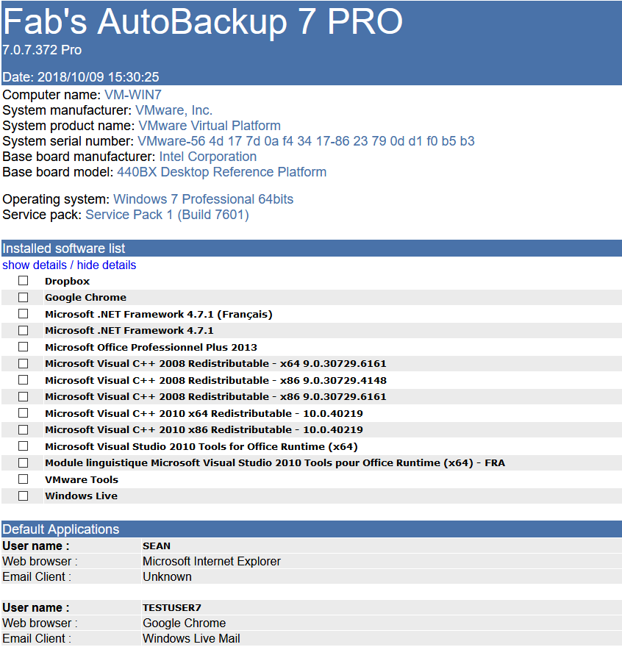Select the user name SEAN
The image size is (622, 672).
(x=157, y=546)
